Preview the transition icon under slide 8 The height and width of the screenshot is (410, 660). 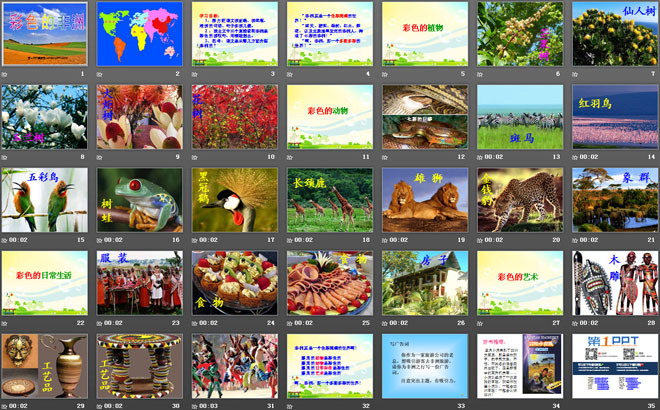tap(5, 156)
